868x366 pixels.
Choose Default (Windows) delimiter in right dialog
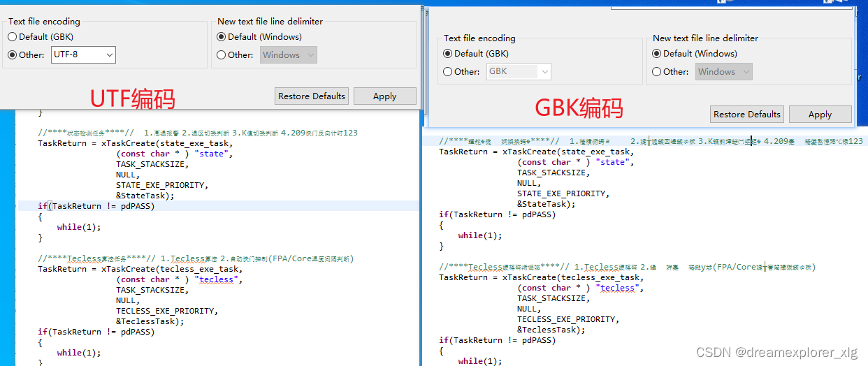(x=657, y=54)
